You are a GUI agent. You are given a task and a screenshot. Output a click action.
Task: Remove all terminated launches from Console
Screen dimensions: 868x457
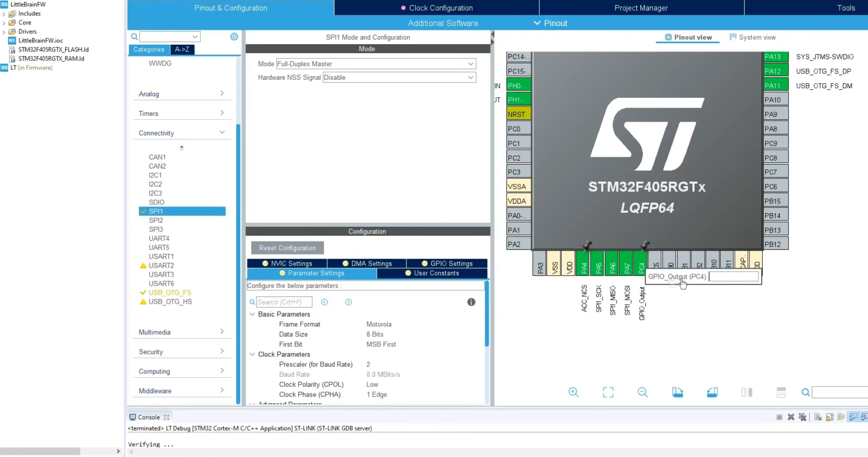803,417
